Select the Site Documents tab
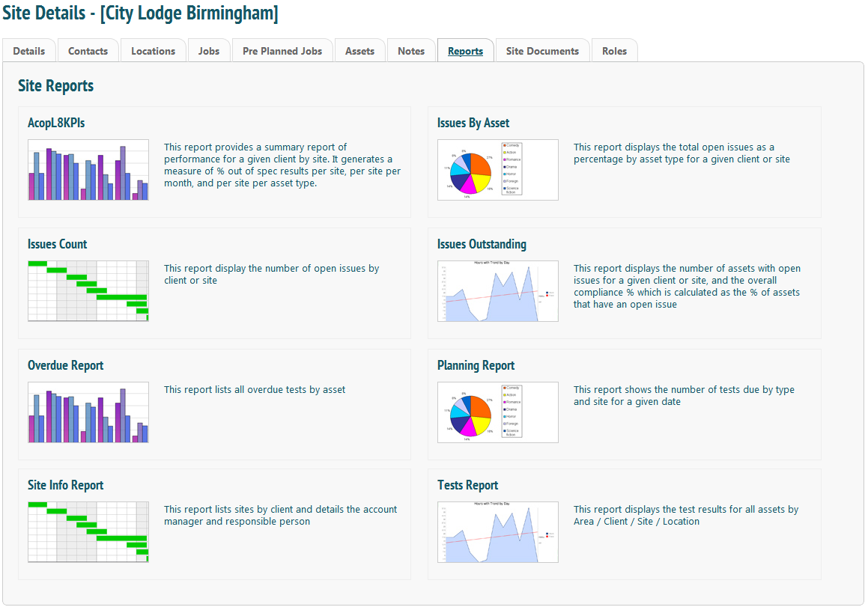 (x=542, y=51)
